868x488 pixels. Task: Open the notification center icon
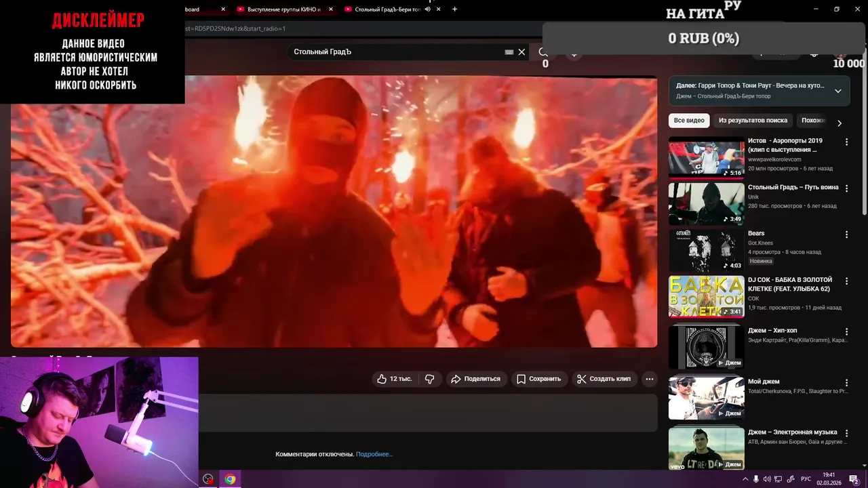pyautogui.click(x=854, y=479)
